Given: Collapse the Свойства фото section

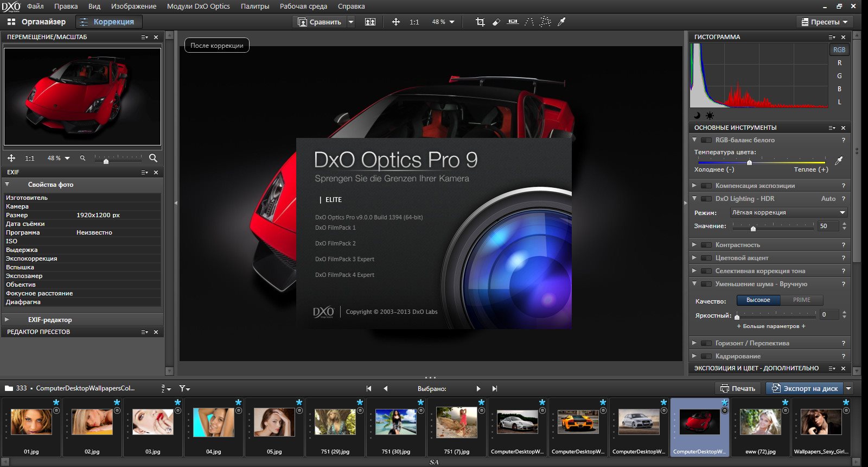Looking at the screenshot, I should [7, 184].
